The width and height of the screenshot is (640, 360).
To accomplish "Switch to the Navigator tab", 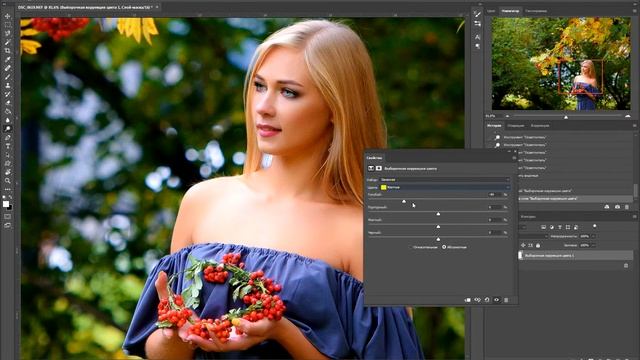I will (x=510, y=11).
